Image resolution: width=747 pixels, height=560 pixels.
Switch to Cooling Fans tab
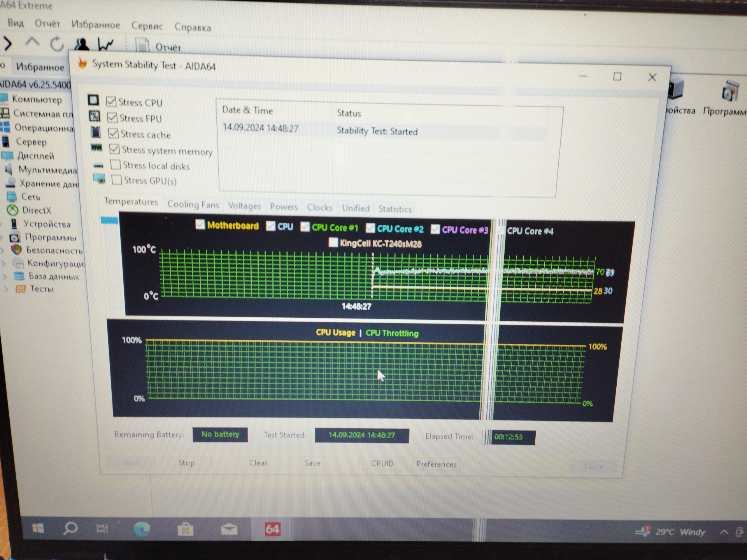point(193,205)
